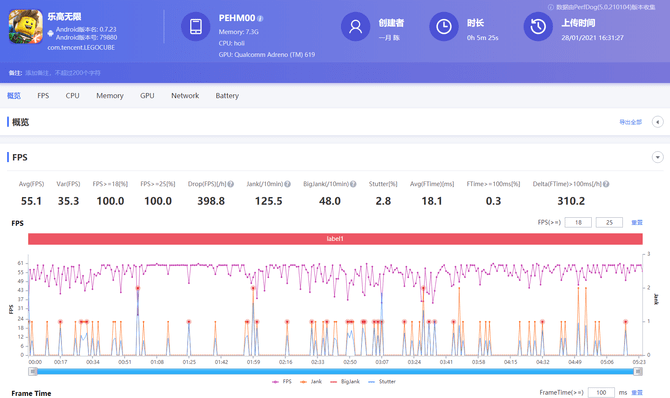This screenshot has height=398, width=670.
Task: Click the creator user icon
Action: click(x=356, y=27)
